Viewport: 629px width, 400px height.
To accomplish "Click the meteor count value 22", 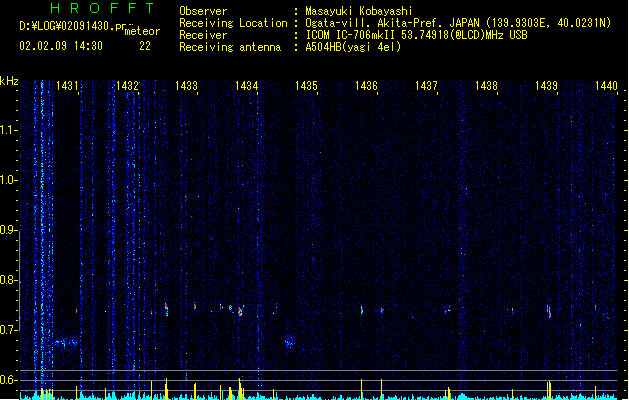I will pyautogui.click(x=145, y=46).
